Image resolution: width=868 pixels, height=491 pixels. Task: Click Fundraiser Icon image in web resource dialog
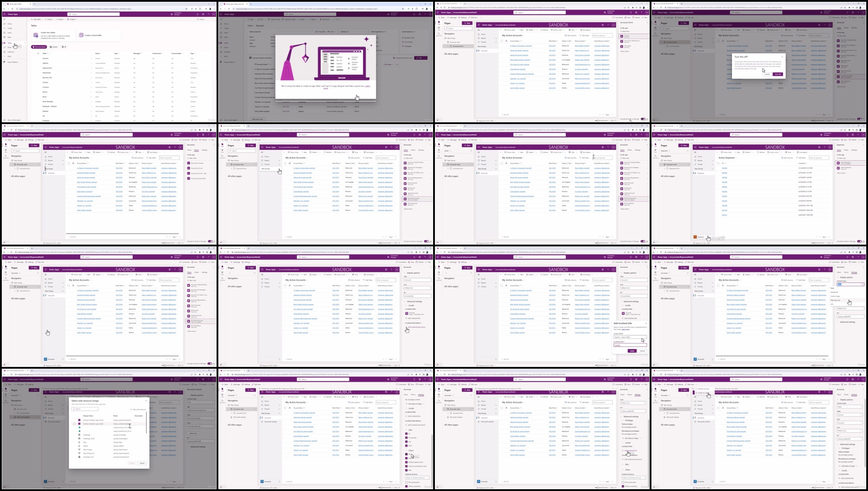point(79,457)
